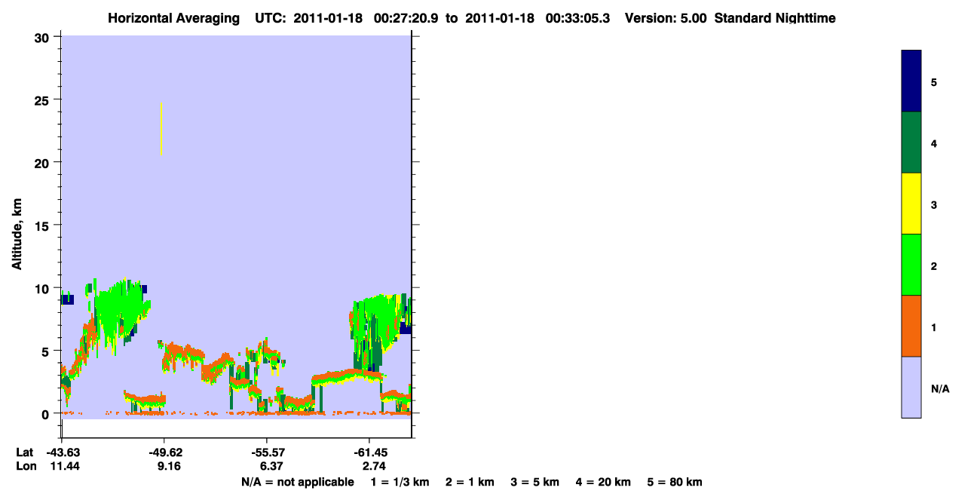Image resolution: width=980 pixels, height=503 pixels.
Task: Click the 'Standard Nighttime' text
Action: click(x=775, y=18)
